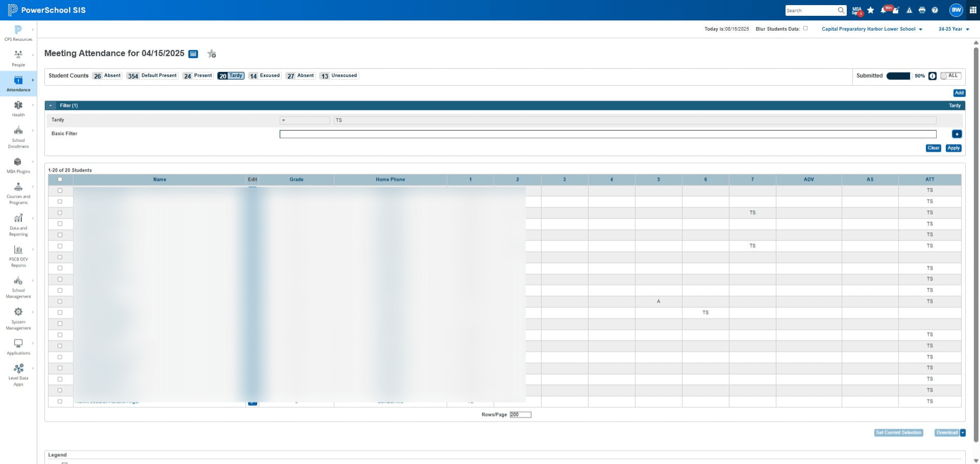Image resolution: width=980 pixels, height=464 pixels.
Task: Click the Rows/Page input field
Action: click(520, 415)
